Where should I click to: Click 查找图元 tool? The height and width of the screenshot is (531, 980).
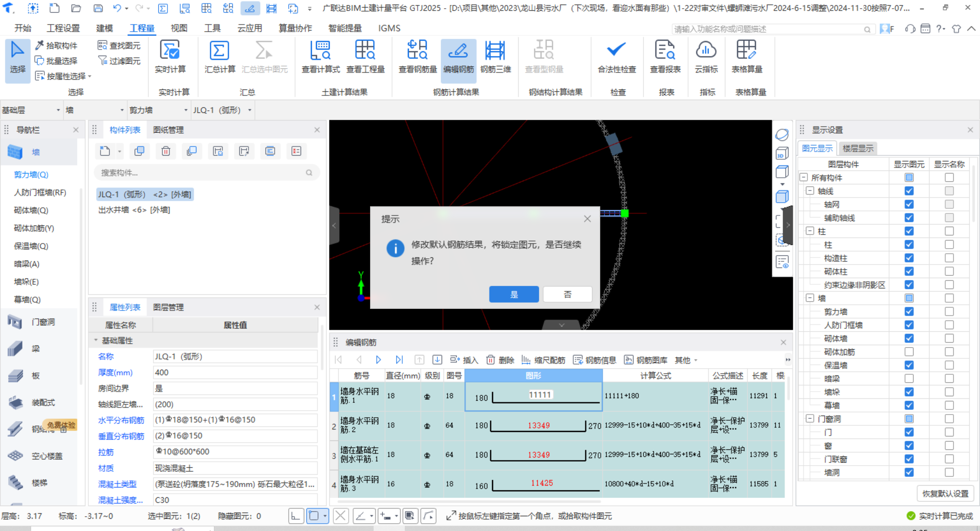[119, 45]
